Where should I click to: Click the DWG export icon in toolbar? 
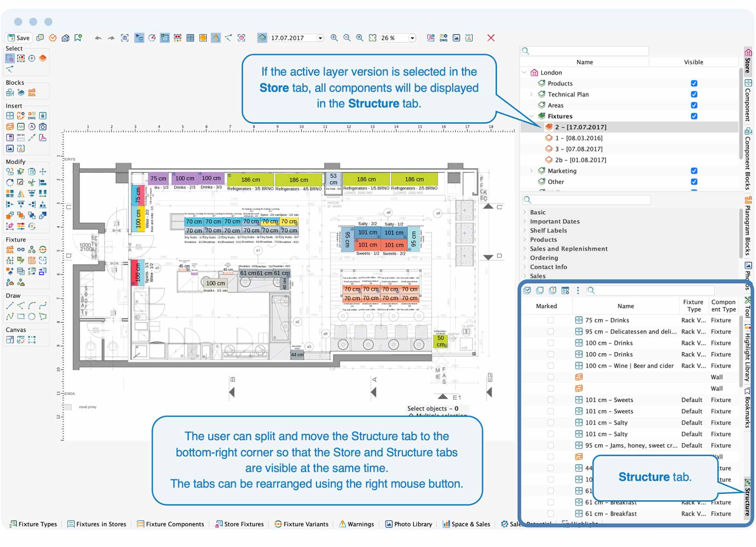click(444, 38)
